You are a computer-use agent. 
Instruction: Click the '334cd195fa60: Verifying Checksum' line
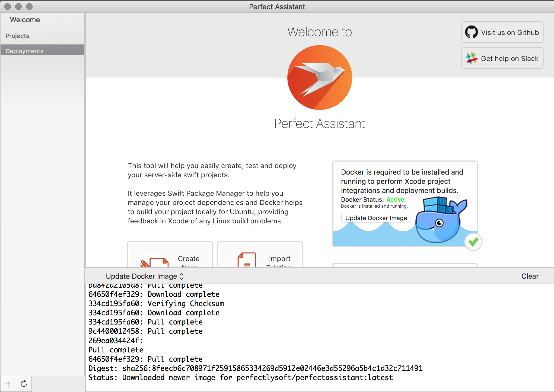(x=156, y=303)
